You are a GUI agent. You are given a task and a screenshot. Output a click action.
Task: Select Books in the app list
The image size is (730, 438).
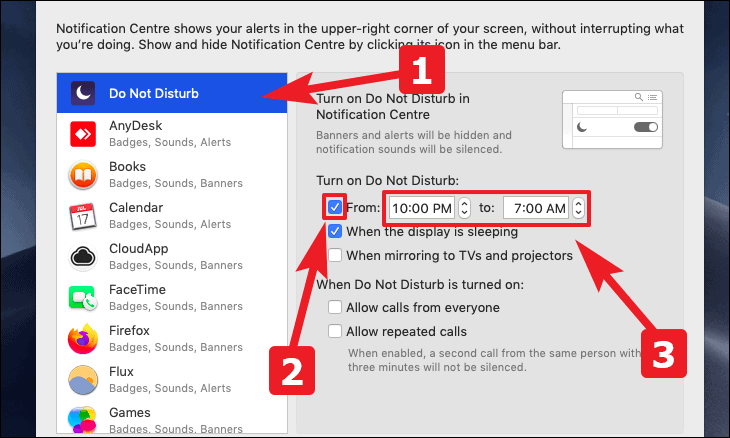coord(127,167)
